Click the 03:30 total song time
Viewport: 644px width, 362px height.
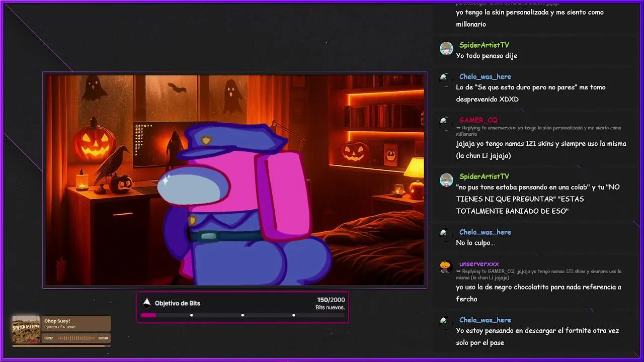point(103,338)
